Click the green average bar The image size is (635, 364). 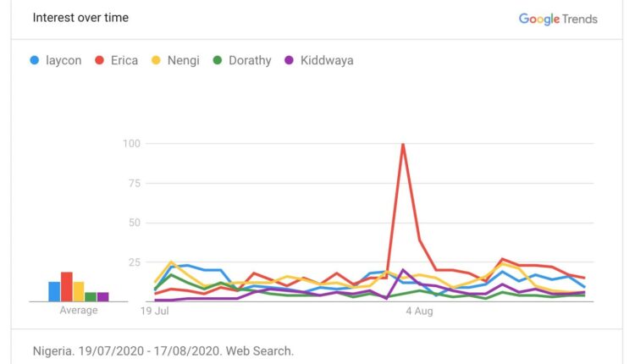[x=91, y=296]
